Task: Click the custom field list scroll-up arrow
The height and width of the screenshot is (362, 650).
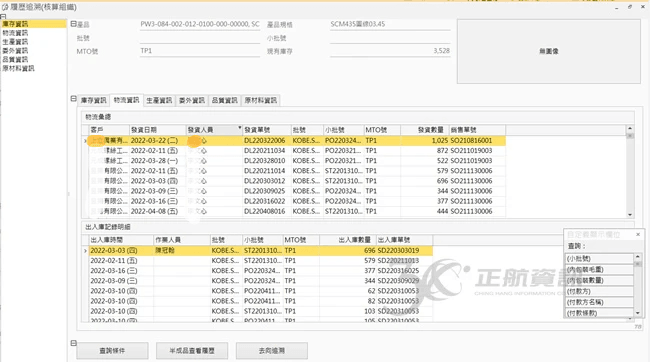Action: coord(638,258)
